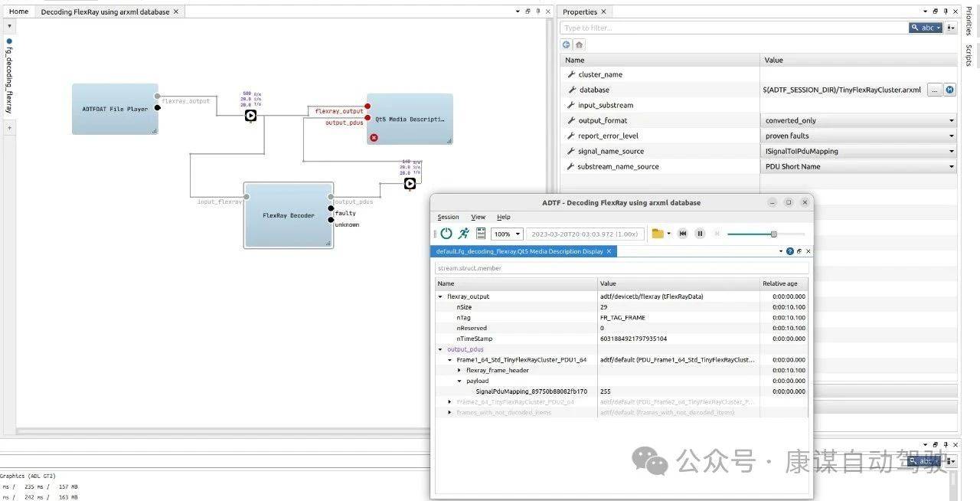Expand the flexray_frame_header node
The image size is (980, 501).
[459, 370]
